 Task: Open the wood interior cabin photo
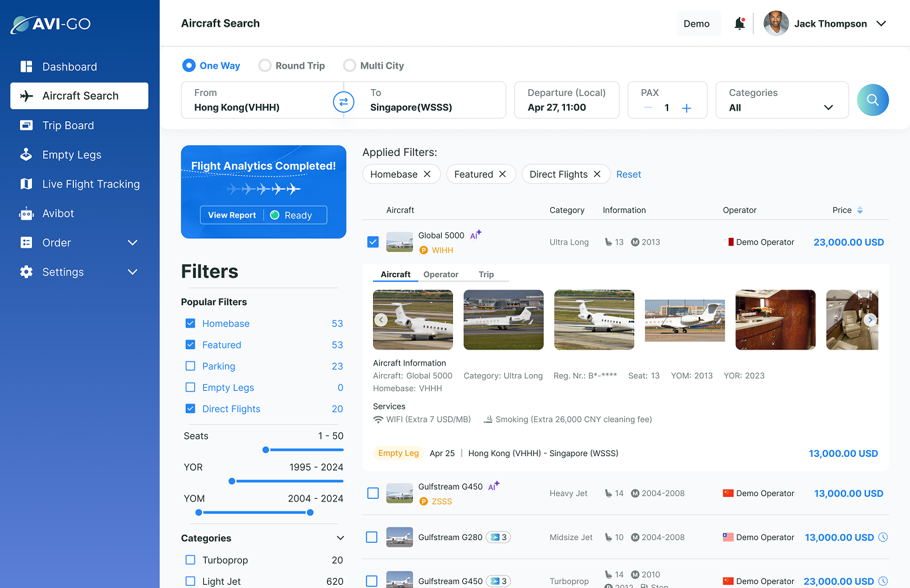pos(775,320)
